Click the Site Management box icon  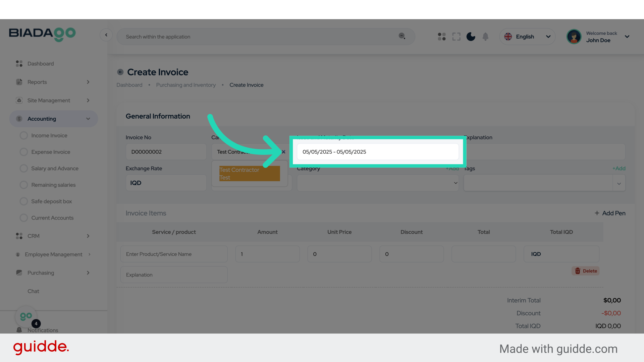click(x=19, y=100)
